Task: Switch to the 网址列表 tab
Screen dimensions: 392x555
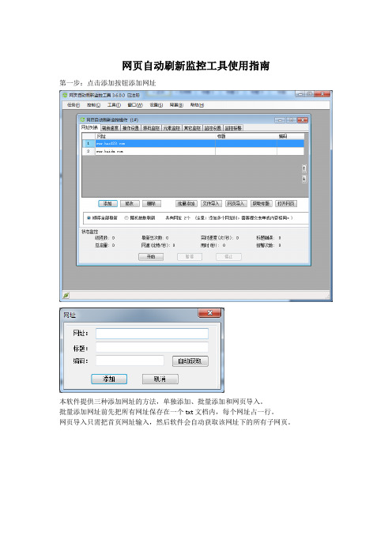Action: coord(90,127)
